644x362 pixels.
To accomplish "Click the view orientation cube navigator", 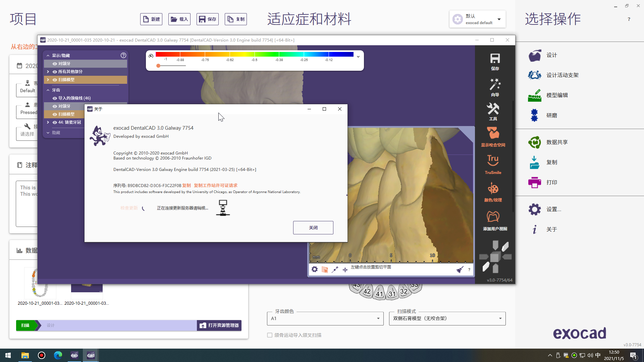I will (x=495, y=257).
